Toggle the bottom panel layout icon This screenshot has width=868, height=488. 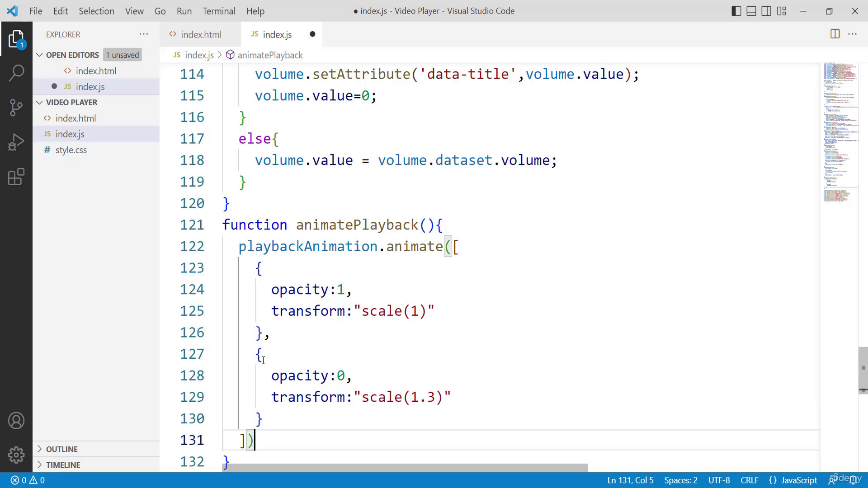click(751, 11)
